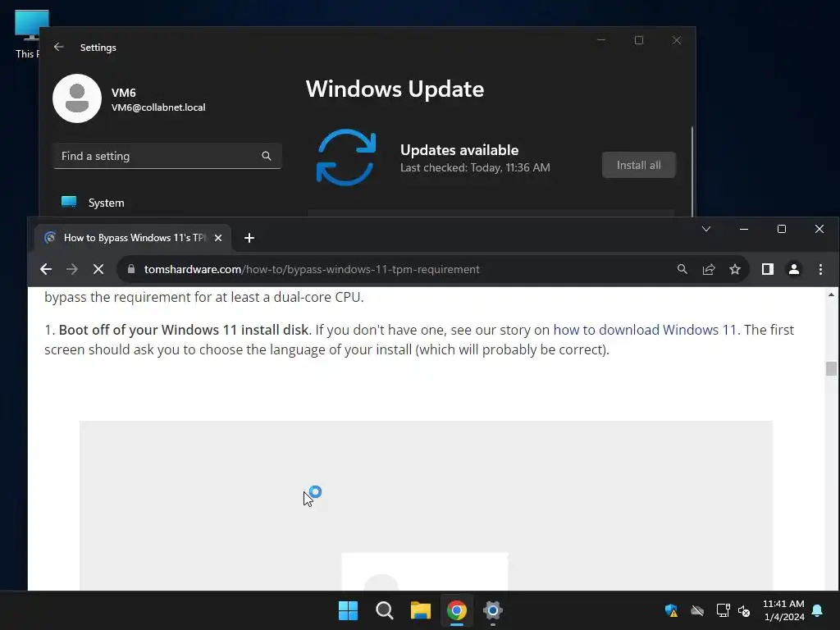Open Windows Security from the tray
Screen dimensions: 840x630
pos(671,610)
